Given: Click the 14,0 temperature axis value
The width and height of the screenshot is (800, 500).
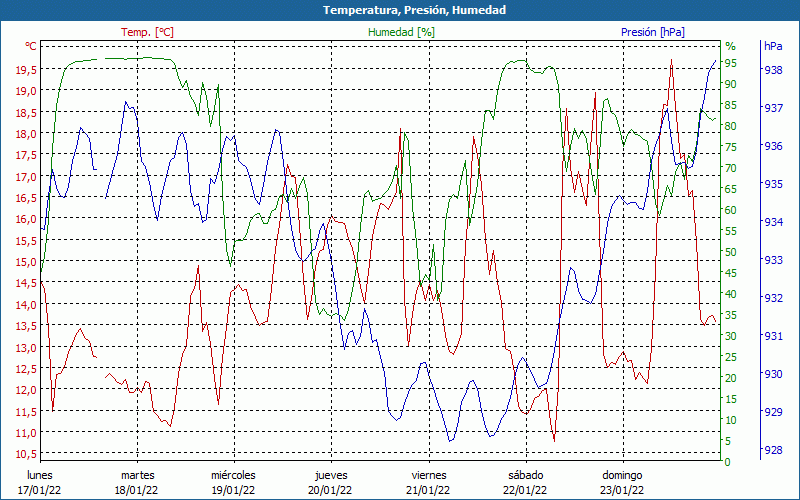Looking at the screenshot, I should 26,305.
